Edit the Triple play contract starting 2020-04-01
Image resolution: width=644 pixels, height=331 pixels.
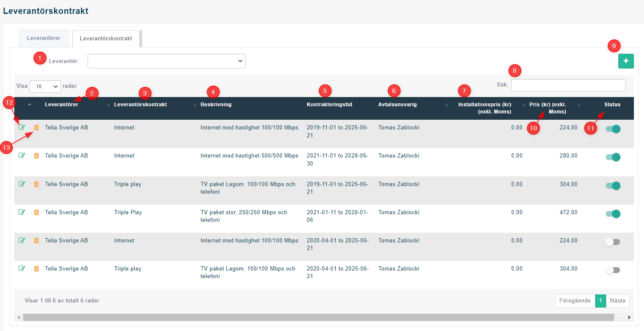pos(22,268)
